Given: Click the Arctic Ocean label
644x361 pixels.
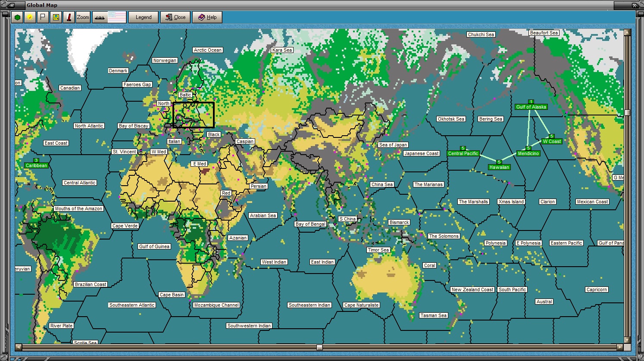Looking at the screenshot, I should 208,50.
